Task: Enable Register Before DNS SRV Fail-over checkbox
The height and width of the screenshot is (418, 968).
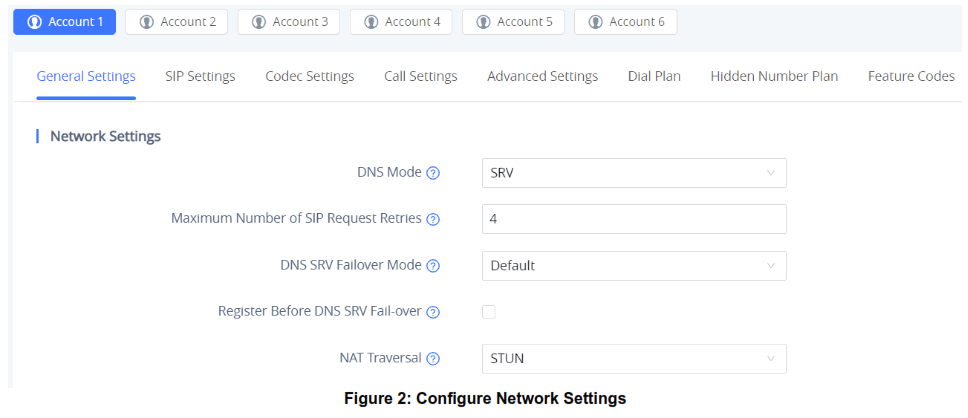Action: click(x=489, y=312)
